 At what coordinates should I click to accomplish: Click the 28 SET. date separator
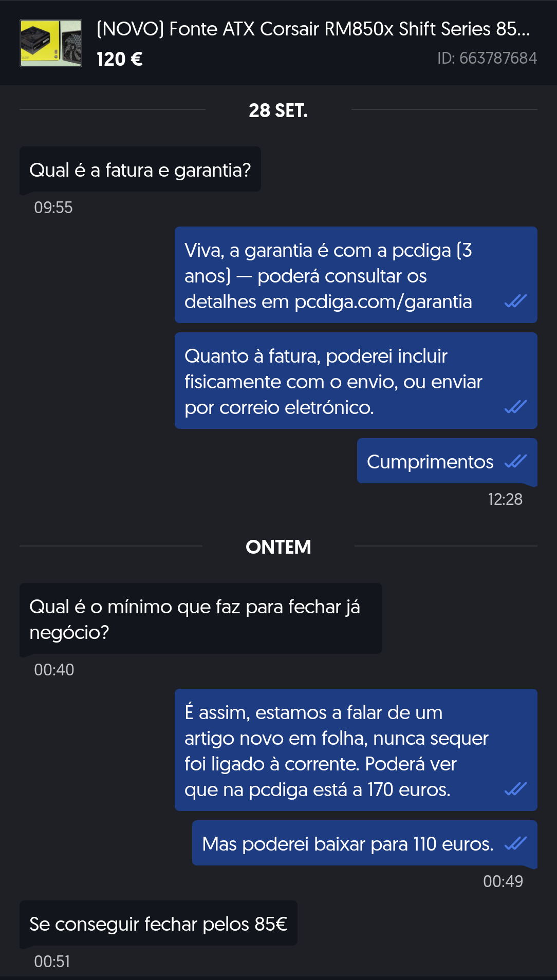pyautogui.click(x=278, y=110)
